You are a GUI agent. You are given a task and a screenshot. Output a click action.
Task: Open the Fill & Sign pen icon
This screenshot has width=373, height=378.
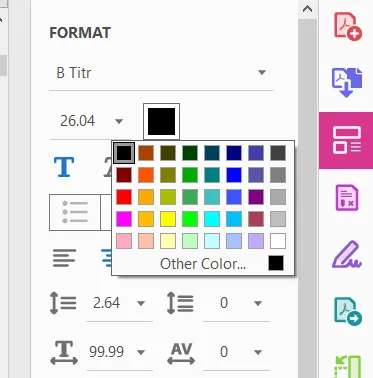347,255
